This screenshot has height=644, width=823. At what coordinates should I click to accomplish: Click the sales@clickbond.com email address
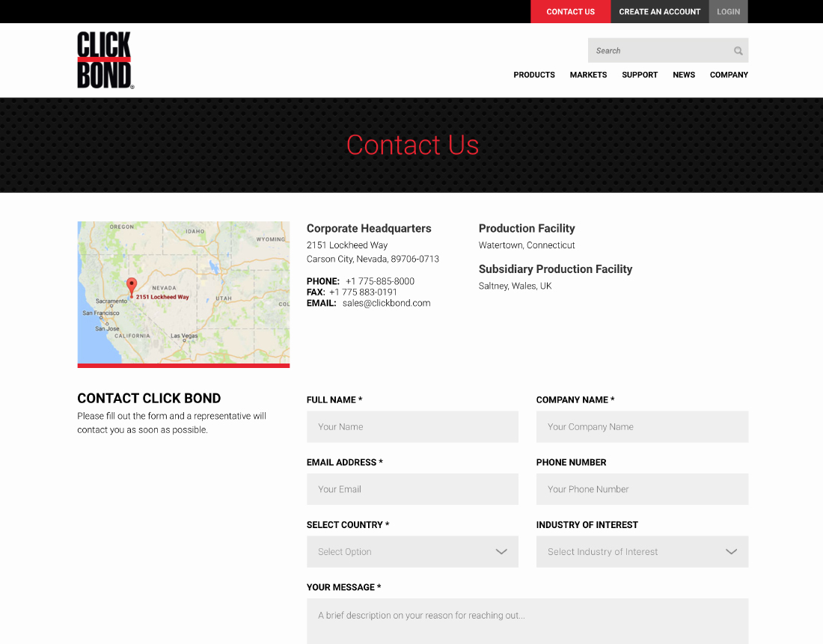(x=386, y=304)
